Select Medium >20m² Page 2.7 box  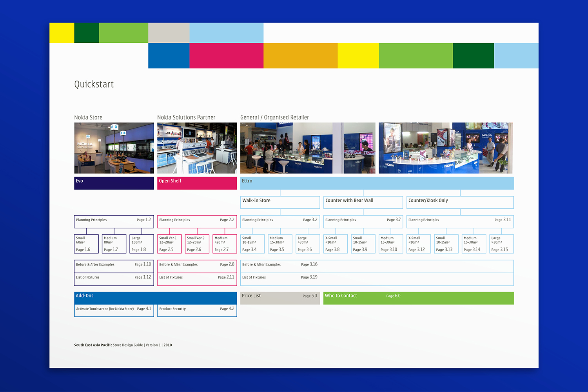click(x=225, y=244)
